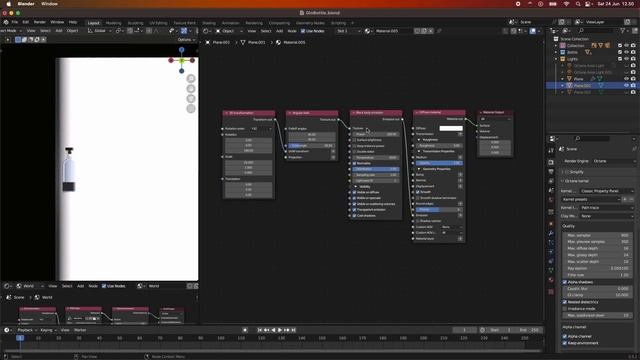Open the Rotation order dropdown
Image resolution: width=640 pixels, height=360 pixels.
261,129
